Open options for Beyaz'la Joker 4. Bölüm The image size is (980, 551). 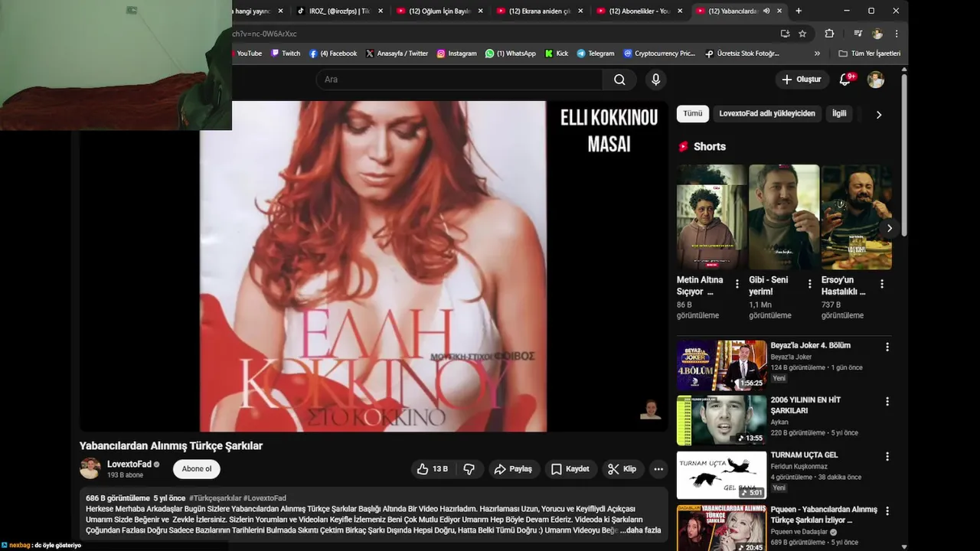pyautogui.click(x=887, y=347)
